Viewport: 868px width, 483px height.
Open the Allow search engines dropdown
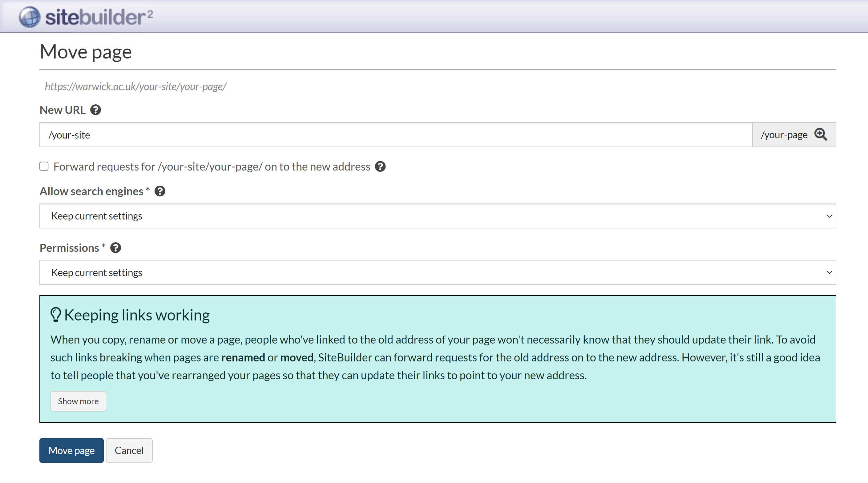pos(437,216)
